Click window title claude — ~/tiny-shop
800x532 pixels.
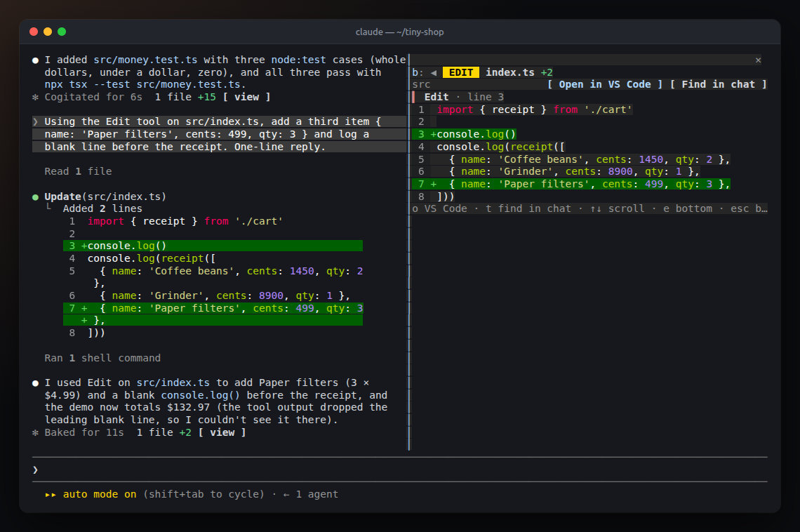399,32
